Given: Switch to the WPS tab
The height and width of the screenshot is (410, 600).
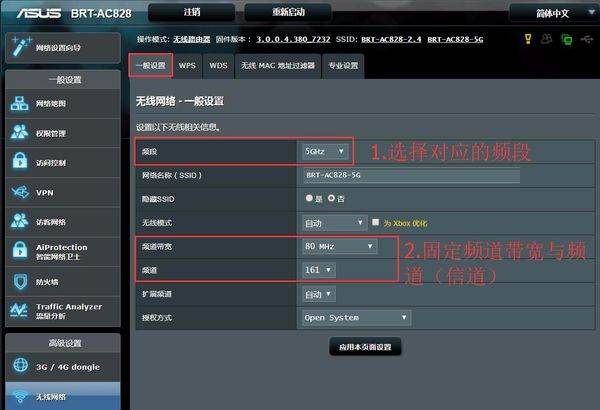Looking at the screenshot, I should click(187, 65).
